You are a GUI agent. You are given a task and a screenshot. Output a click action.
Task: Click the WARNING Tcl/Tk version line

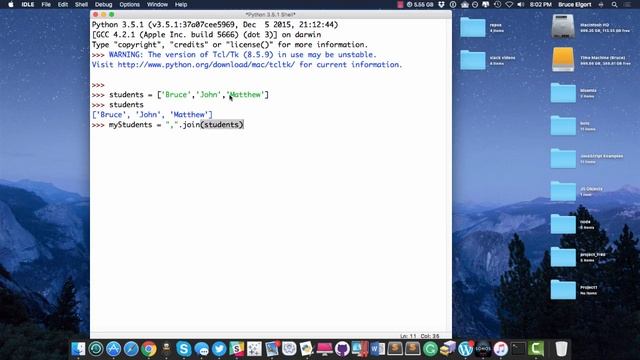click(x=242, y=55)
